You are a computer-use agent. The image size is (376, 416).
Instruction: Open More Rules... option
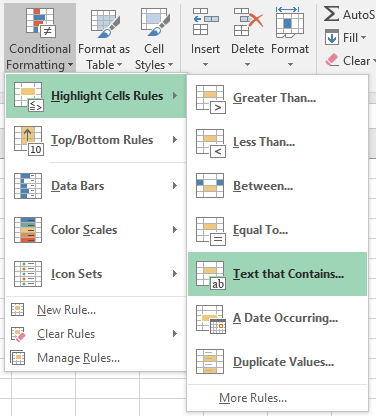pyautogui.click(x=277, y=398)
